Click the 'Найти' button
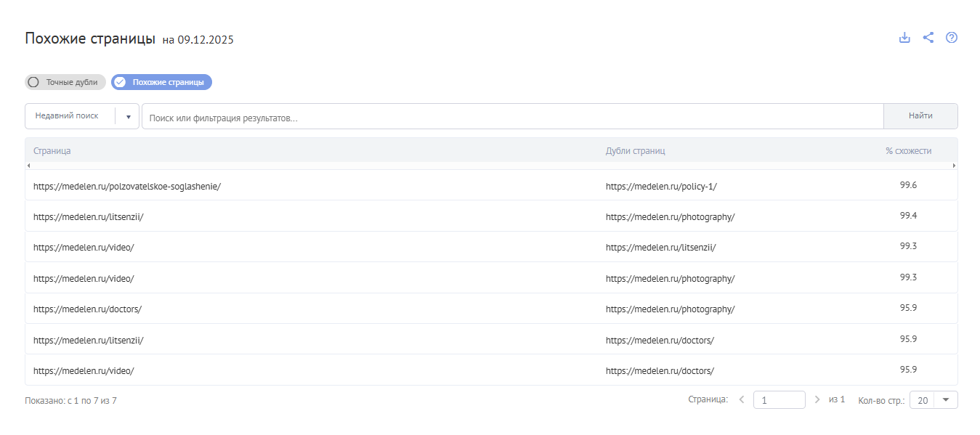 pyautogui.click(x=920, y=116)
